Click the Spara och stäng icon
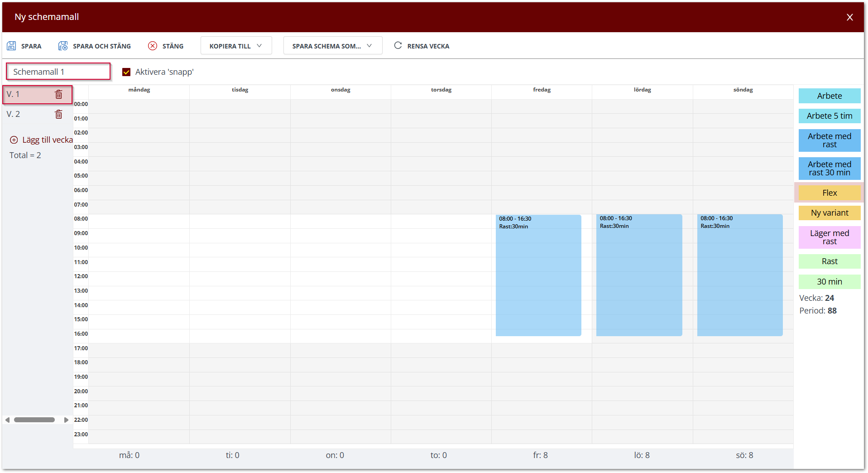The height and width of the screenshot is (473, 868). pos(63,46)
